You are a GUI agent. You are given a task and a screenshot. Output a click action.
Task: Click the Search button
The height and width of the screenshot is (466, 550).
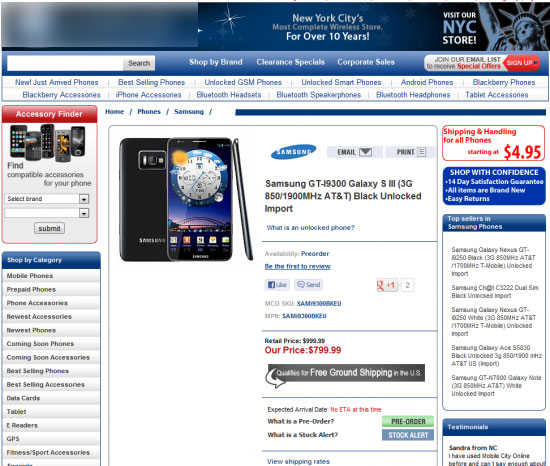[x=139, y=63]
